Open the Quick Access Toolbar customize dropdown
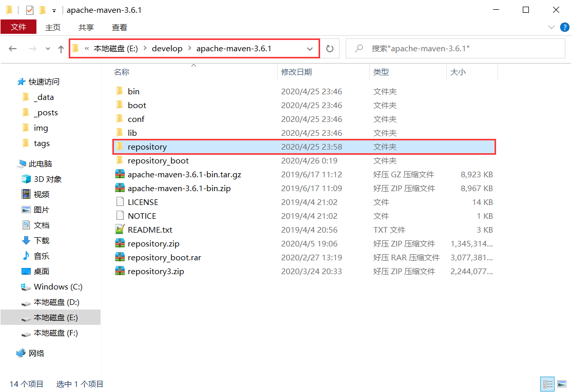 coord(54,11)
